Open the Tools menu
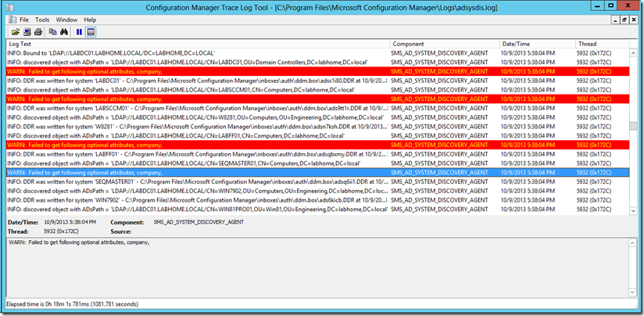The image size is (644, 316). click(x=42, y=20)
